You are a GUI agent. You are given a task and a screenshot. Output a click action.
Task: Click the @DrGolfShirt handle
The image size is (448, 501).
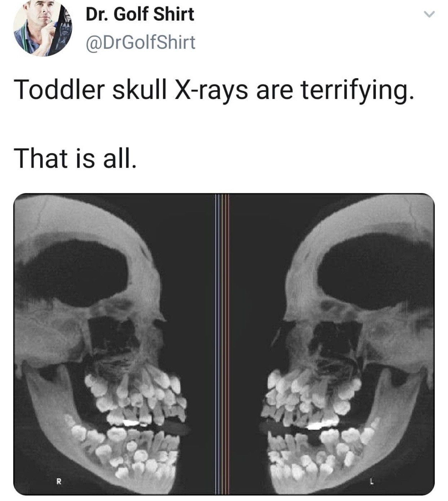(140, 42)
